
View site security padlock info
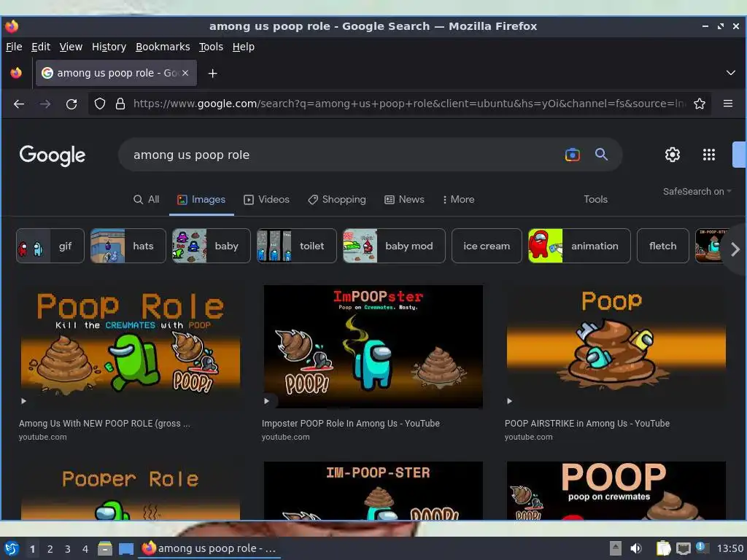[120, 104]
